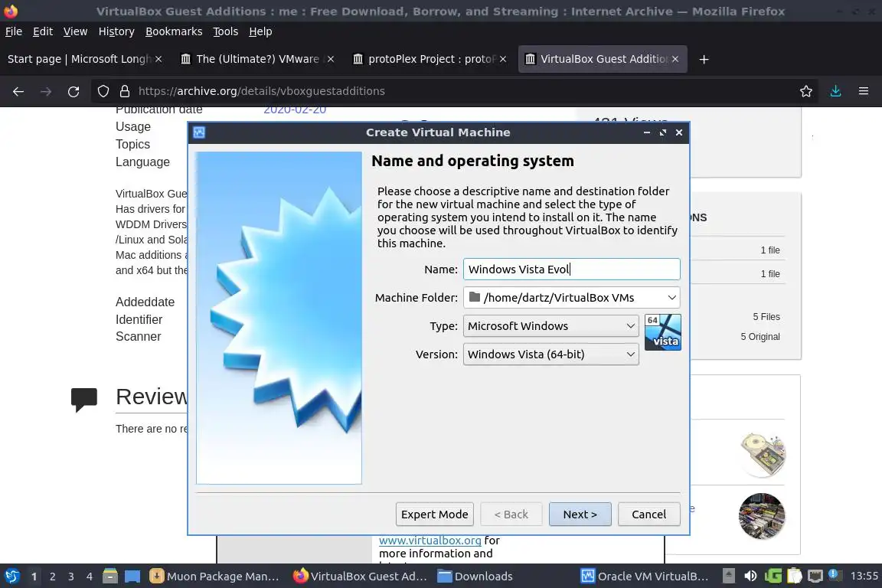Viewport: 882px width, 588px height.
Task: Go back in Firefox history
Action: pyautogui.click(x=18, y=91)
